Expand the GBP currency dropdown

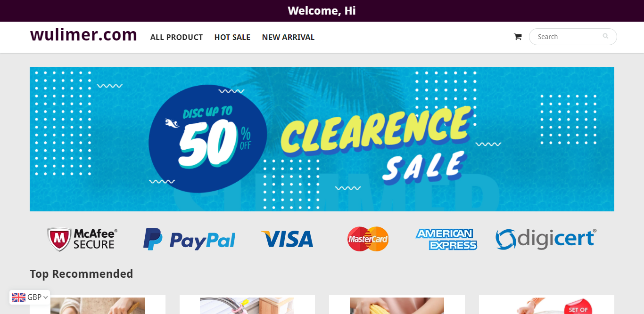coord(30,297)
